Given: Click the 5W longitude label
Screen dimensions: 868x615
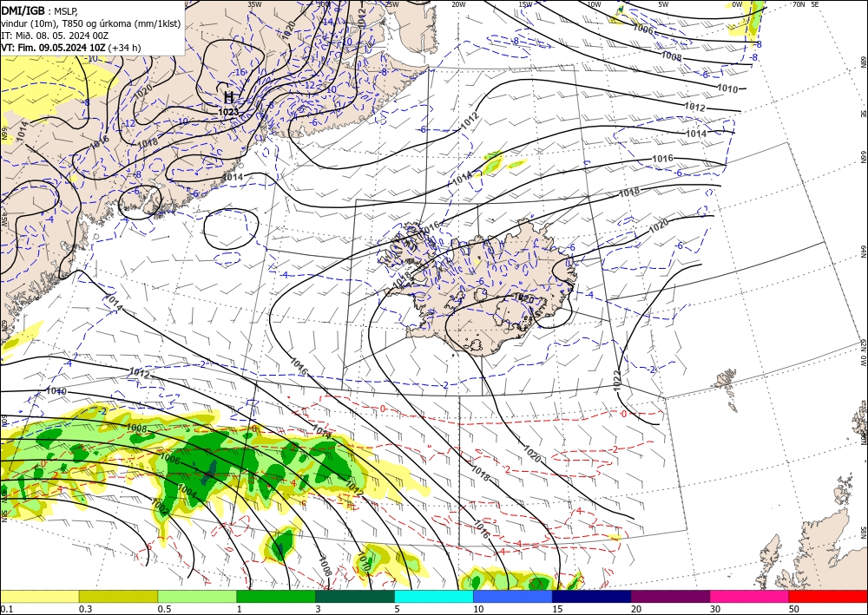Looking at the screenshot, I should coord(663,4).
